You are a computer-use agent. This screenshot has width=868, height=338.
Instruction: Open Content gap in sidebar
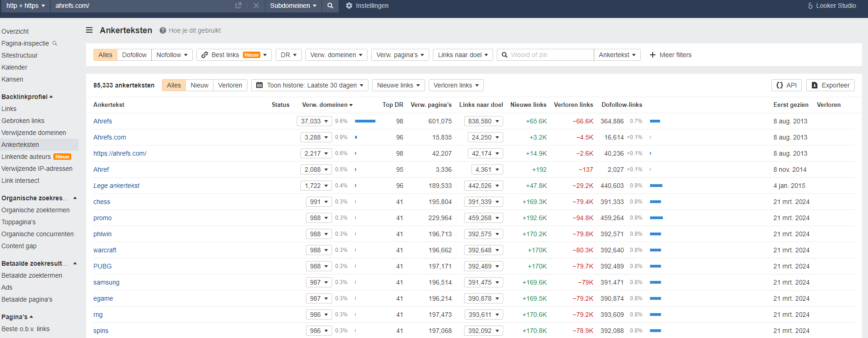click(x=19, y=246)
